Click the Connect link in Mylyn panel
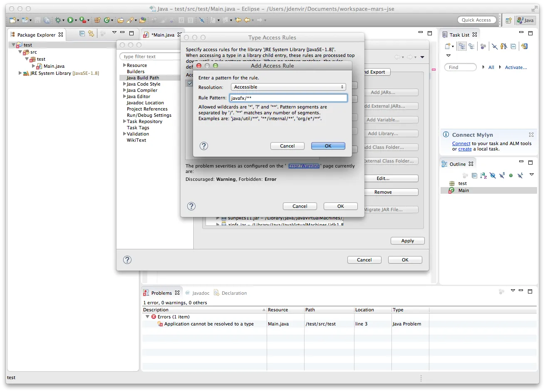Image resolution: width=545 pixels, height=392 pixels. click(461, 143)
